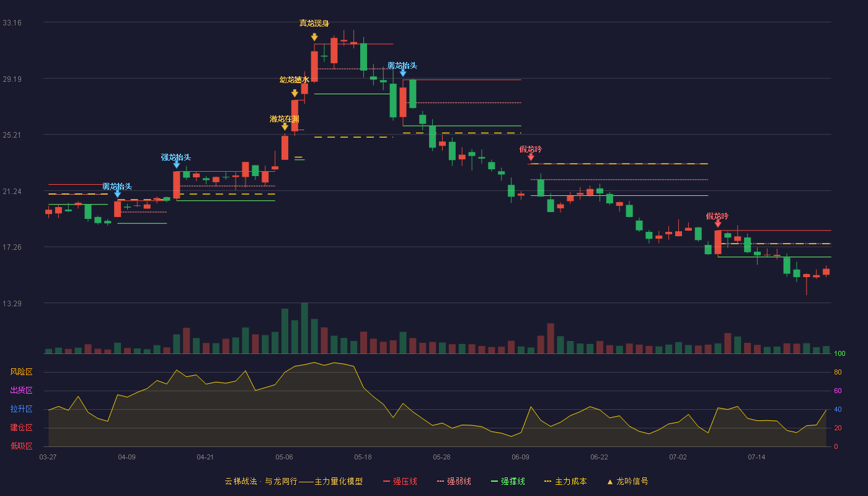This screenshot has height=496, width=868.
Task: Click the 04-09 date label
Action: coord(126,457)
